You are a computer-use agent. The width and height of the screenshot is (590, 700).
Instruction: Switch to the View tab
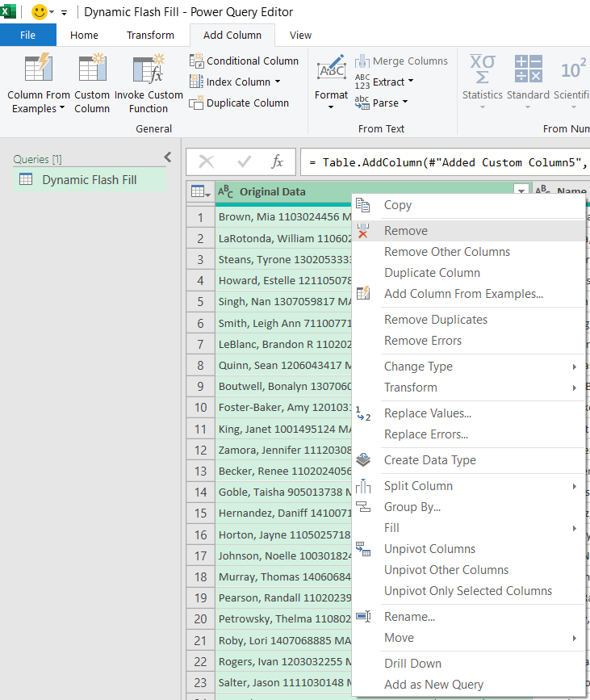point(300,35)
